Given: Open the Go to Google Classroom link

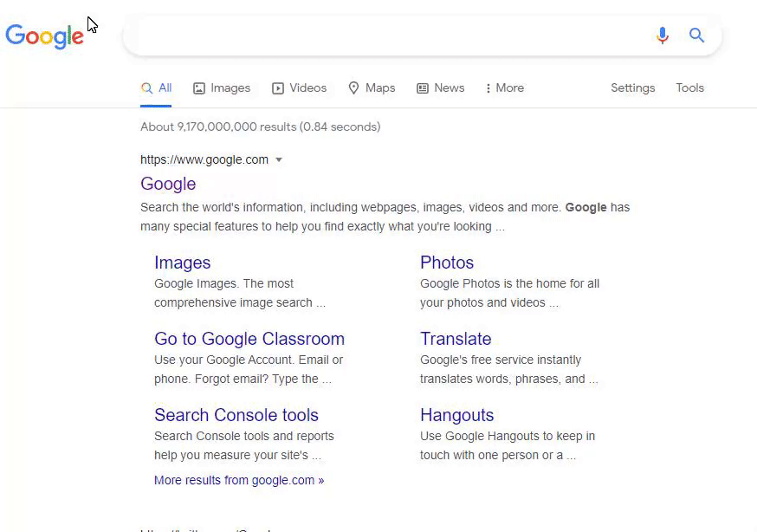Looking at the screenshot, I should point(249,339).
